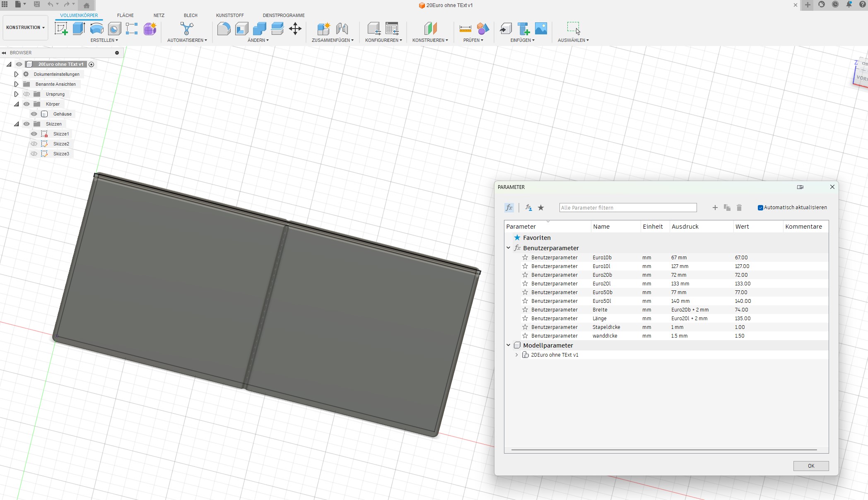868x500 pixels.
Task: Click the Fillet tool in Ändern group
Action: click(x=224, y=29)
